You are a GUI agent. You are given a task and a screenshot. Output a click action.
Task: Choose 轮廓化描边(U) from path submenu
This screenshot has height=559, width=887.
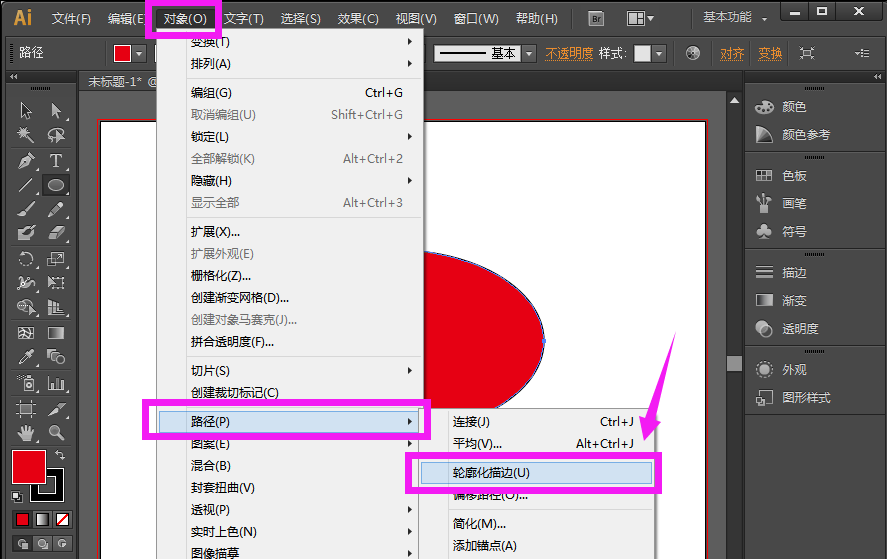click(536, 473)
